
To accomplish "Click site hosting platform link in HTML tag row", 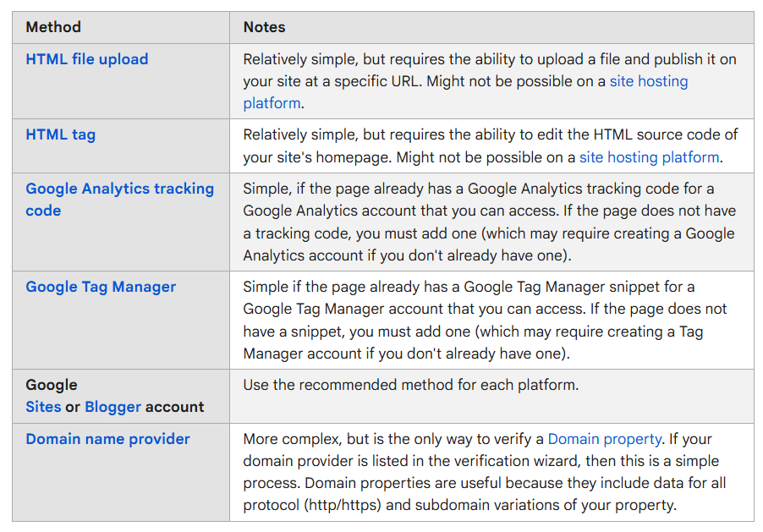I will click(649, 157).
